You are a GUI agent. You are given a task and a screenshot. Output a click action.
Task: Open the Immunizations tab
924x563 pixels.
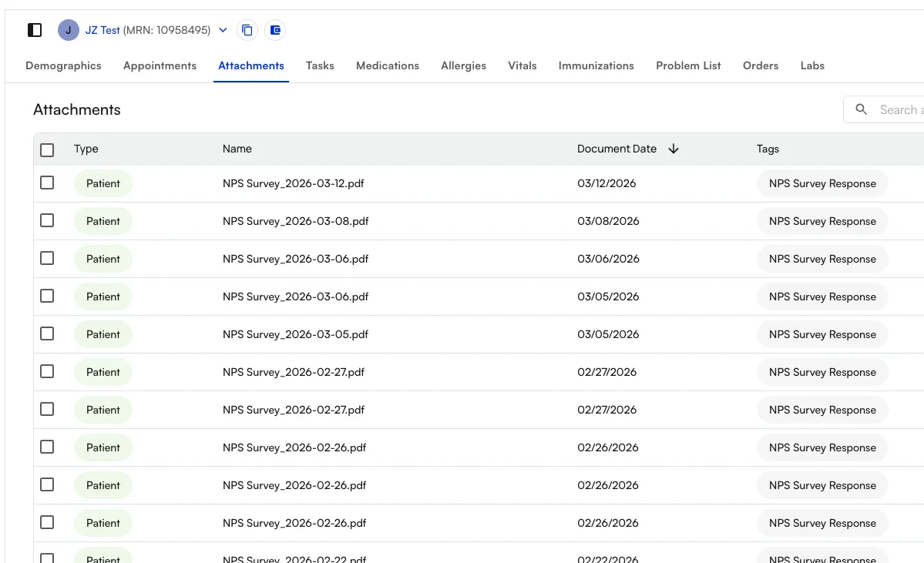coord(596,65)
